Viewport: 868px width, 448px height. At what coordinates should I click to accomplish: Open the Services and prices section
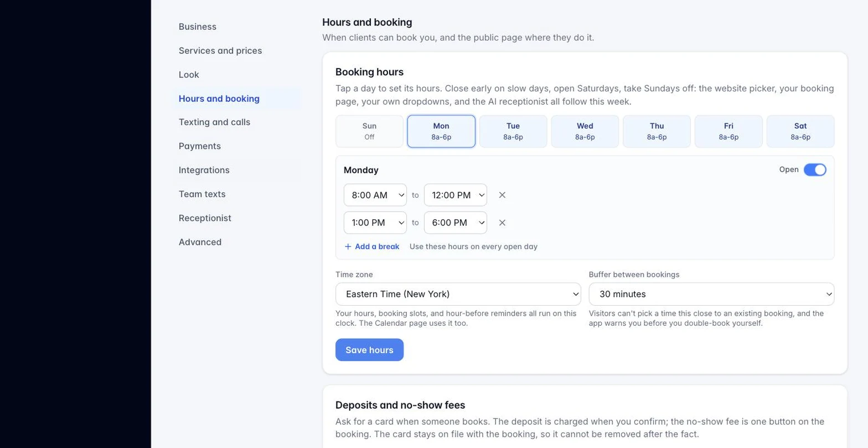click(237, 50)
